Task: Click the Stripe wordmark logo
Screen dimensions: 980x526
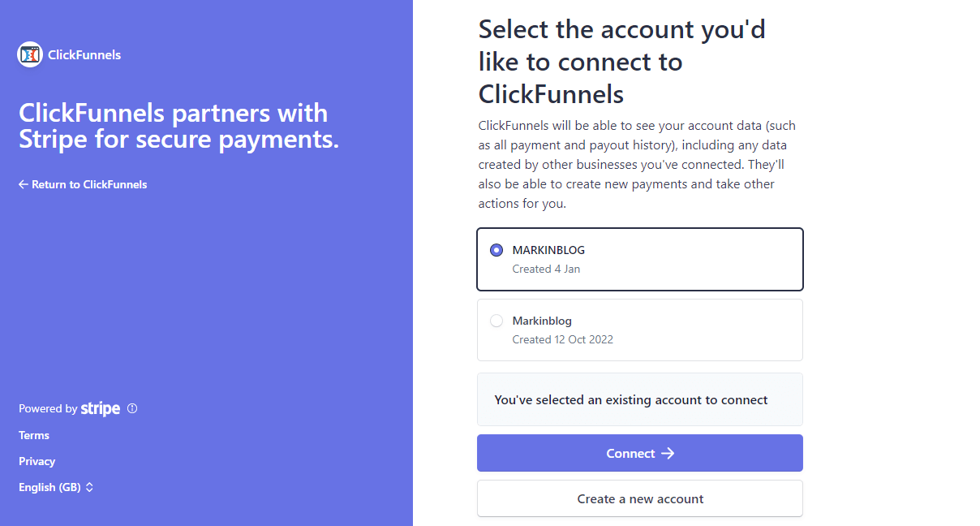Action: coord(100,408)
